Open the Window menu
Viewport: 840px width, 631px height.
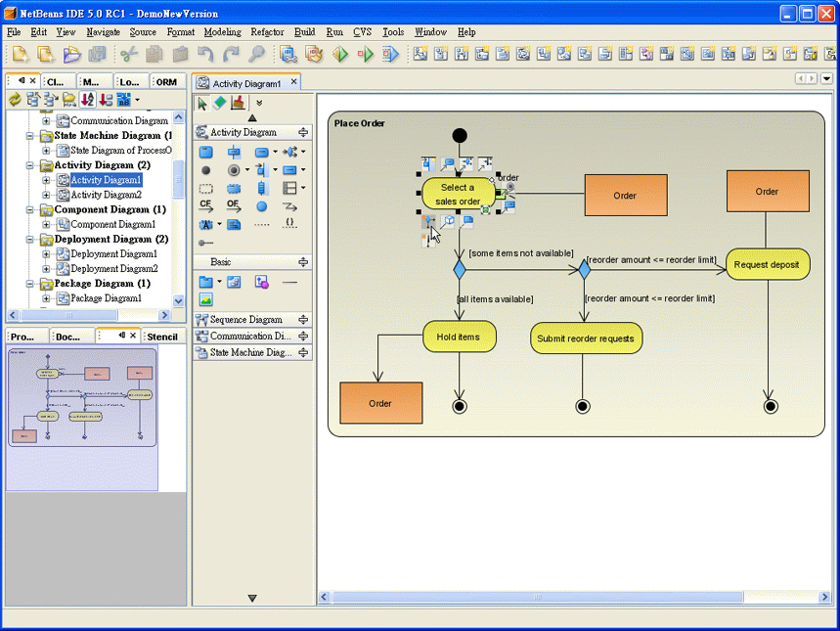click(430, 32)
